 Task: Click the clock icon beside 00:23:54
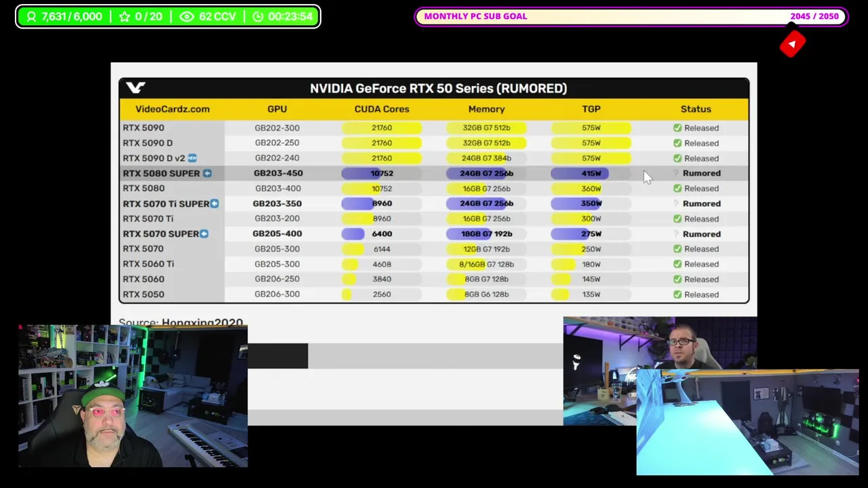[x=258, y=17]
